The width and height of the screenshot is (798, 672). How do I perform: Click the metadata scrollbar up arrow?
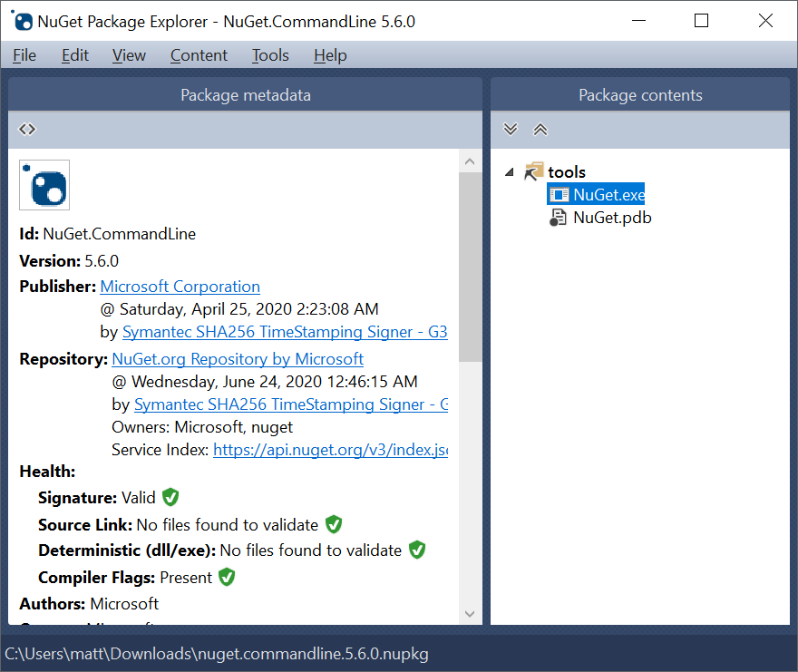tap(470, 161)
